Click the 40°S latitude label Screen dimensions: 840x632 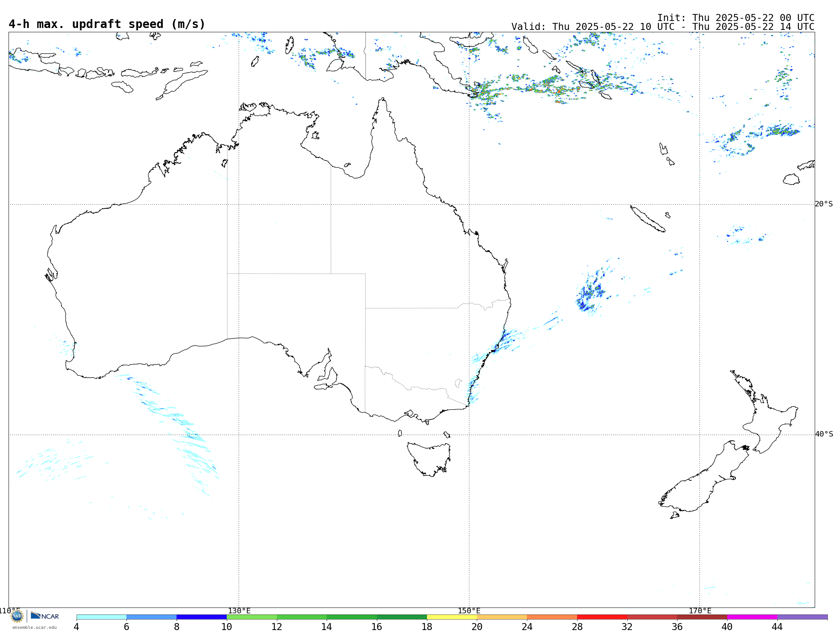point(824,434)
